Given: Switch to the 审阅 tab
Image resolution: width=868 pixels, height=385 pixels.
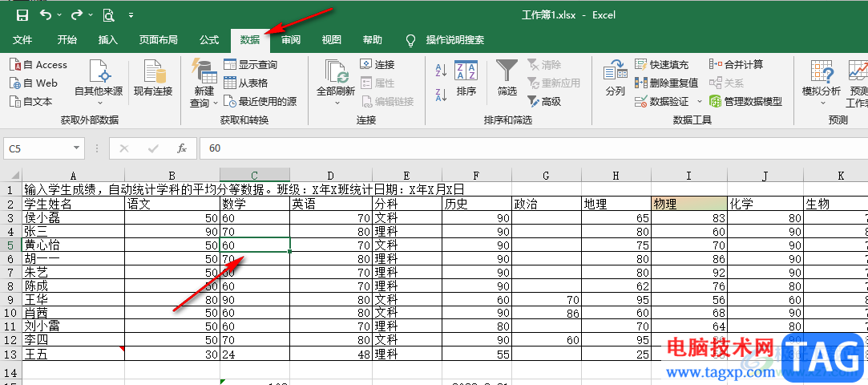Looking at the screenshot, I should (291, 40).
